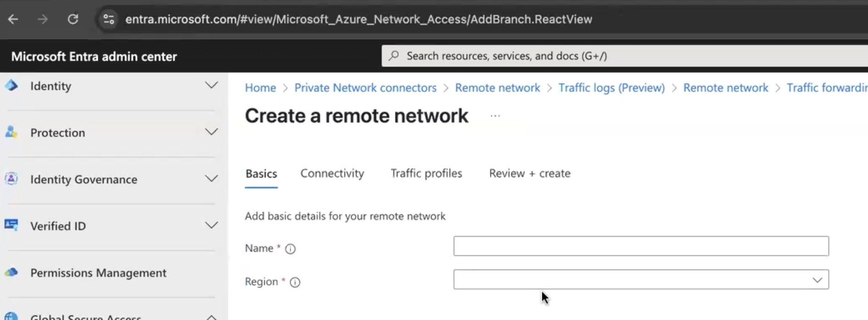
Task: Click the Permissions Management cloud icon
Action: pyautogui.click(x=11, y=272)
